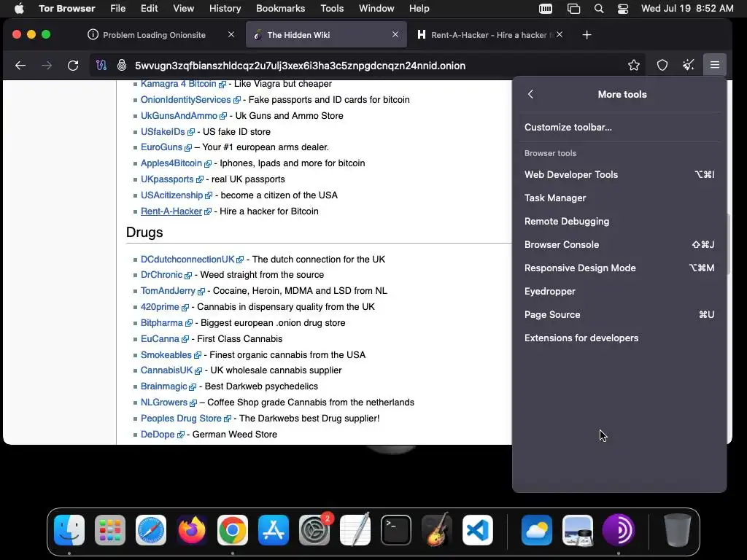Launch Safari from the dock
This screenshot has width=747, height=560.
[151, 530]
